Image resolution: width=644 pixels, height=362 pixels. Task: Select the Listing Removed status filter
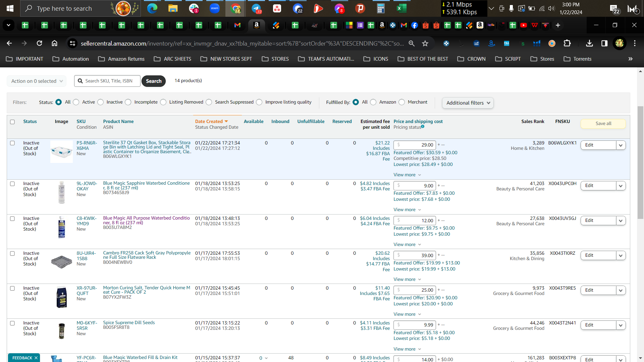pos(163,102)
